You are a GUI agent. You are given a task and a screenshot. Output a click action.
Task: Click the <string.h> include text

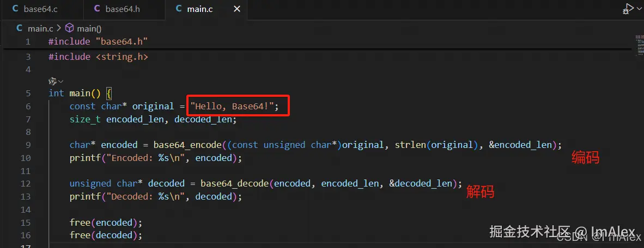tap(121, 57)
